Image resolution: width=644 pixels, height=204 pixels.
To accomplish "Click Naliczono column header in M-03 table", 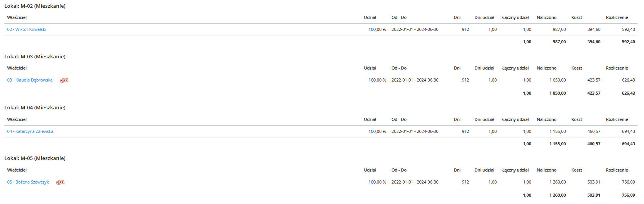I will coord(546,68).
